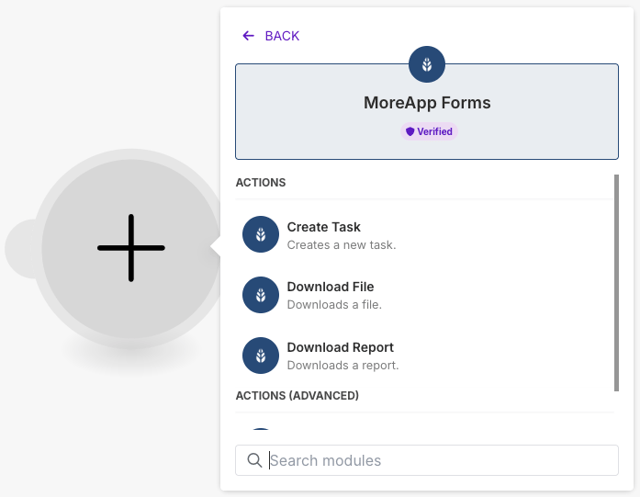Click the "Downloads a report." description text
The height and width of the screenshot is (497, 640).
tap(343, 365)
